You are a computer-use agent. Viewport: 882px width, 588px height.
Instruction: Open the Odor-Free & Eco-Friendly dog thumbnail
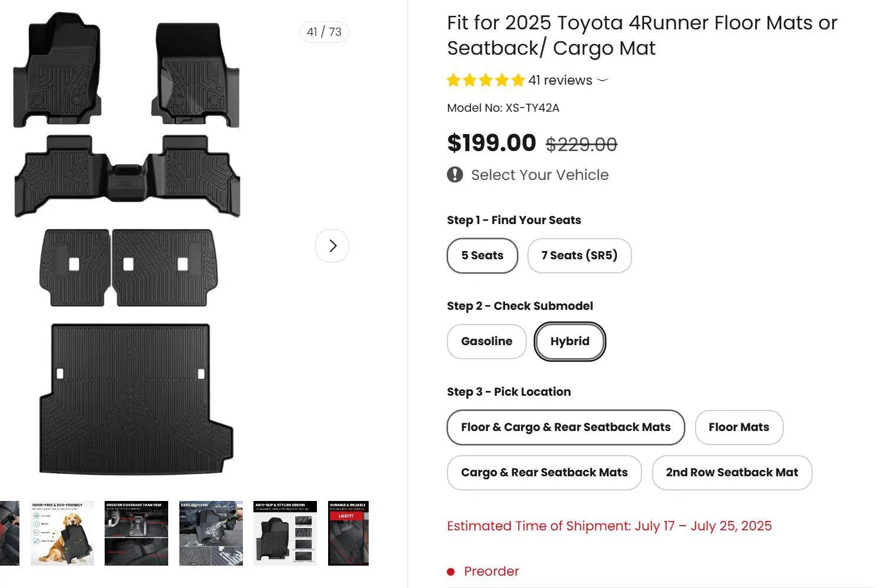pos(62,532)
